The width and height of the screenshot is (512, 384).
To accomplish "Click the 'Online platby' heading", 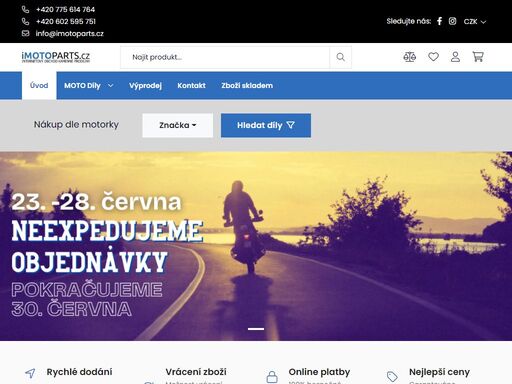I will coord(319,372).
